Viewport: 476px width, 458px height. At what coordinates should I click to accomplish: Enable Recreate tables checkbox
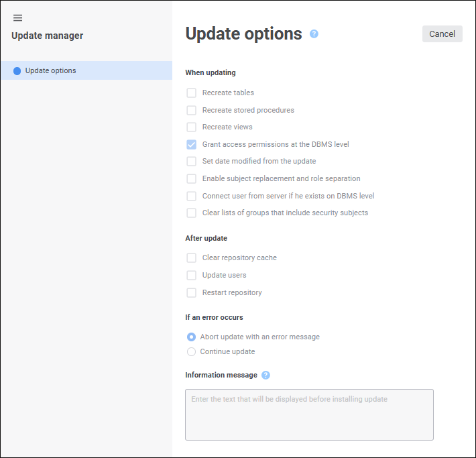pyautogui.click(x=192, y=93)
